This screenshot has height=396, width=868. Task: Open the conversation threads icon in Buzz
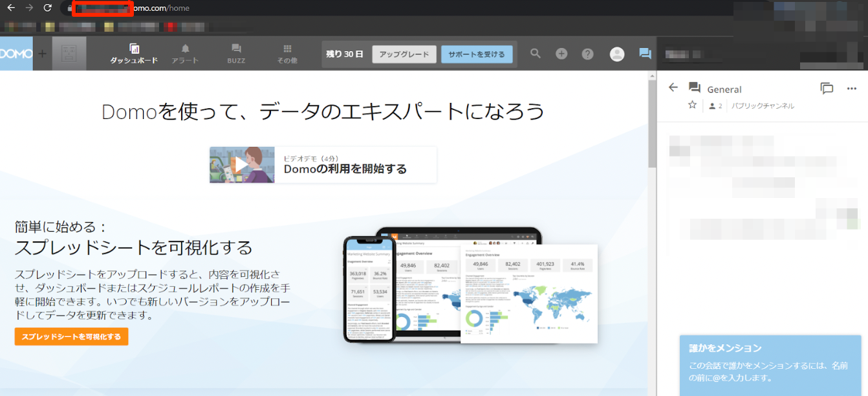tap(827, 89)
